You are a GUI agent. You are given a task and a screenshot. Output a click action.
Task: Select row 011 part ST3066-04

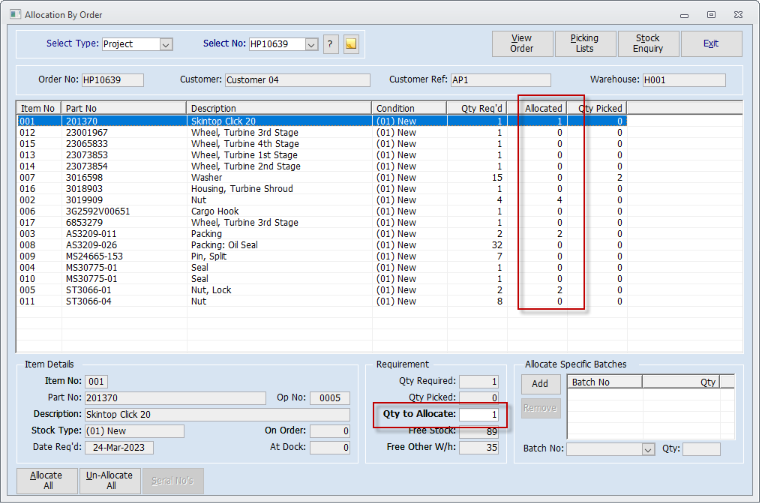coord(322,301)
